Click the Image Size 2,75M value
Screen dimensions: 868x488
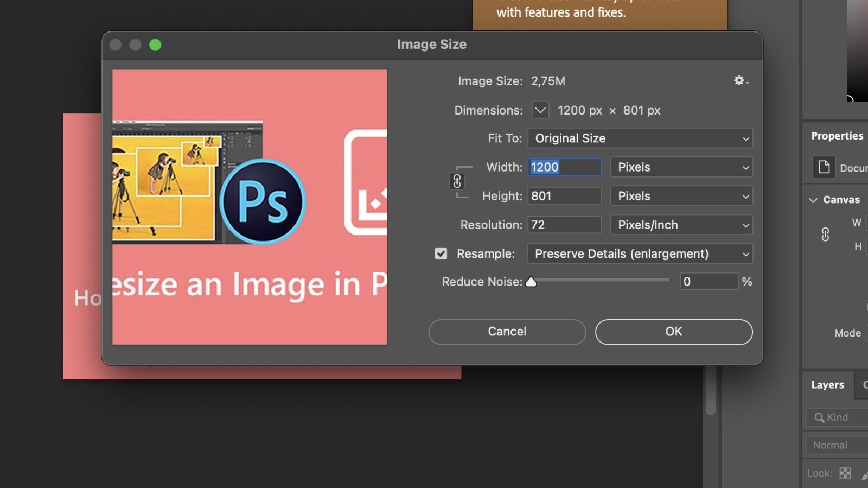coord(548,81)
